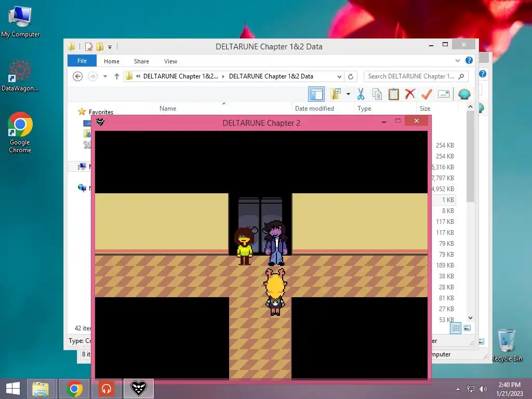Click the blue shell toolbar icon
Image resolution: width=532 pixels, height=399 pixels.
(464, 94)
